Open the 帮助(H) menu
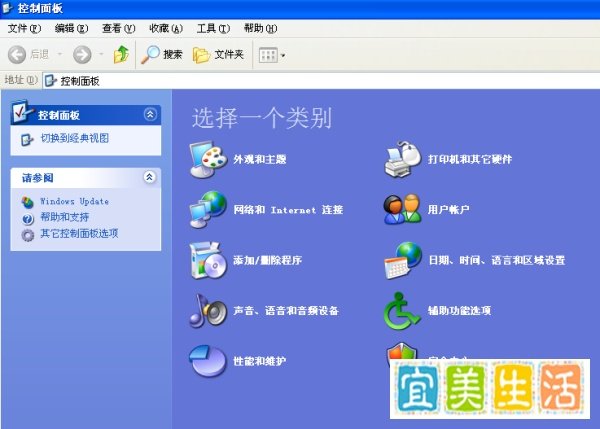The width and height of the screenshot is (600, 429). 261,28
